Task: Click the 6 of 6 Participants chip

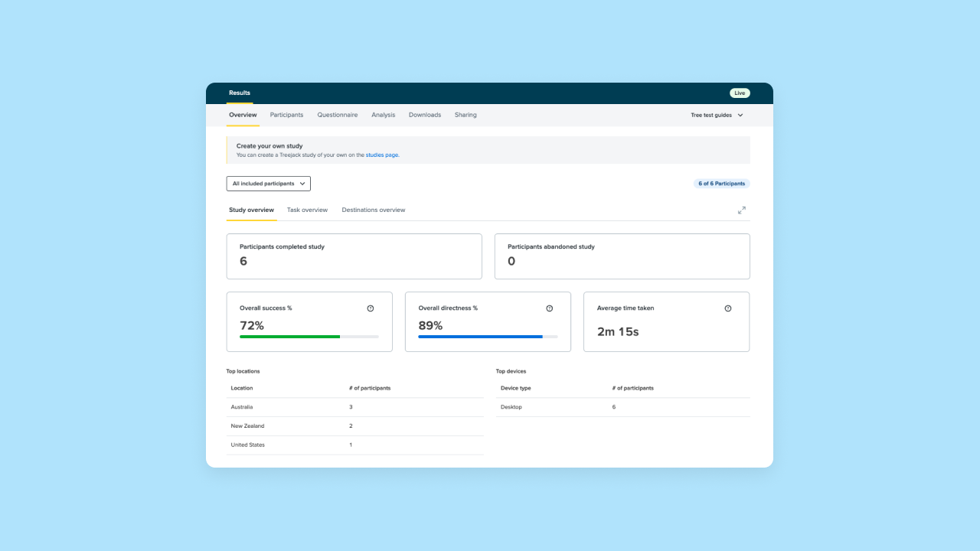Action: pyautogui.click(x=721, y=183)
